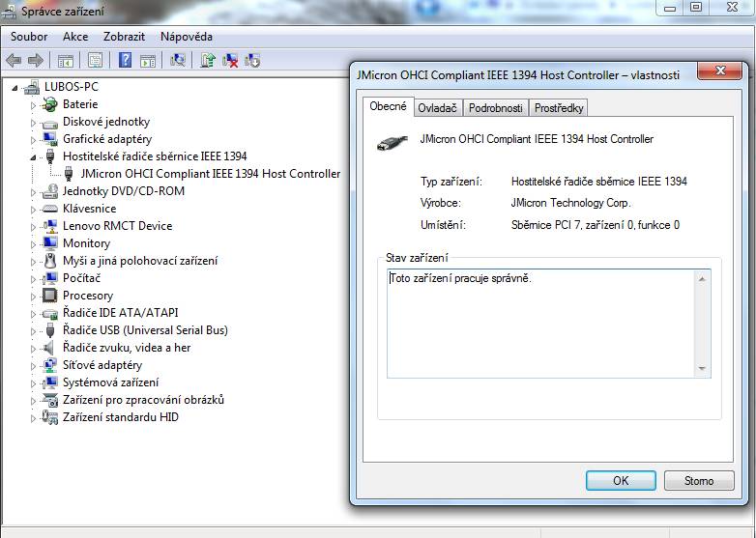This screenshot has height=538, width=756.
Task: Click the back arrow in toolbar
Action: click(14, 60)
